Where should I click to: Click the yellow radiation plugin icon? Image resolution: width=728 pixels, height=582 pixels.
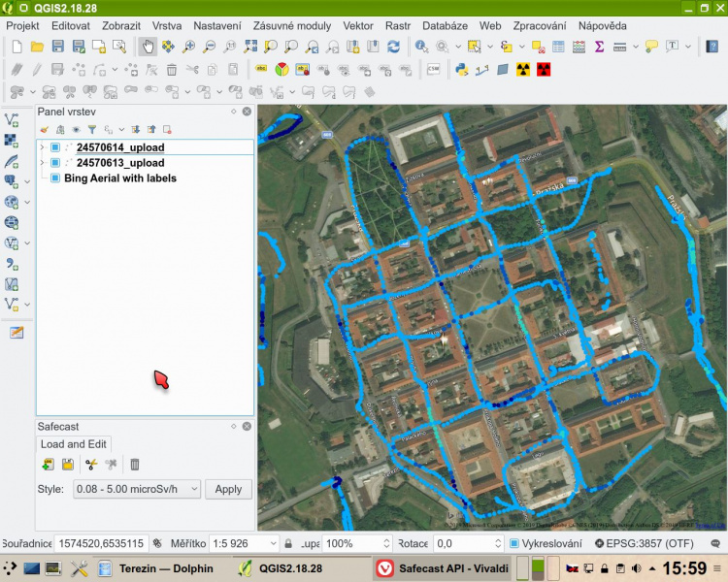pyautogui.click(x=523, y=70)
